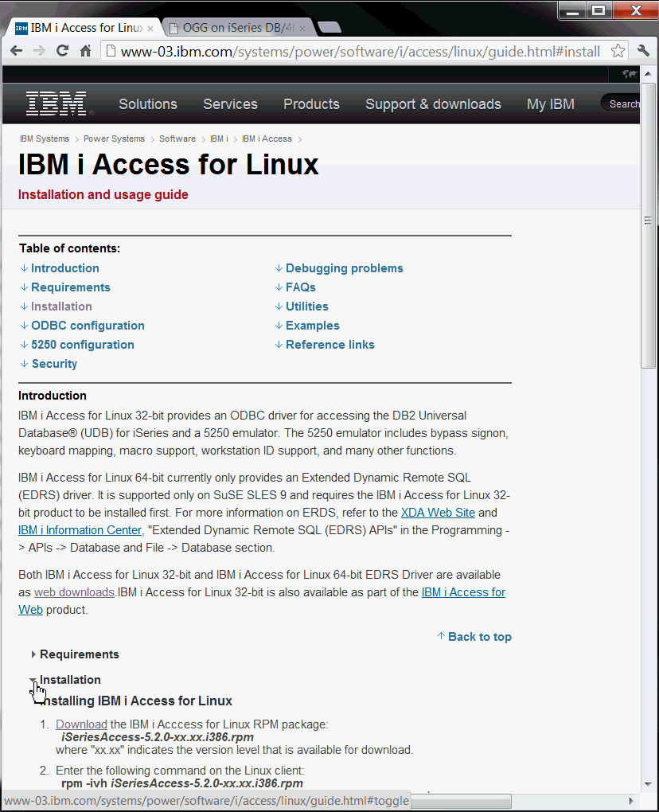Reload the current page
This screenshot has width=659, height=812.
62,52
